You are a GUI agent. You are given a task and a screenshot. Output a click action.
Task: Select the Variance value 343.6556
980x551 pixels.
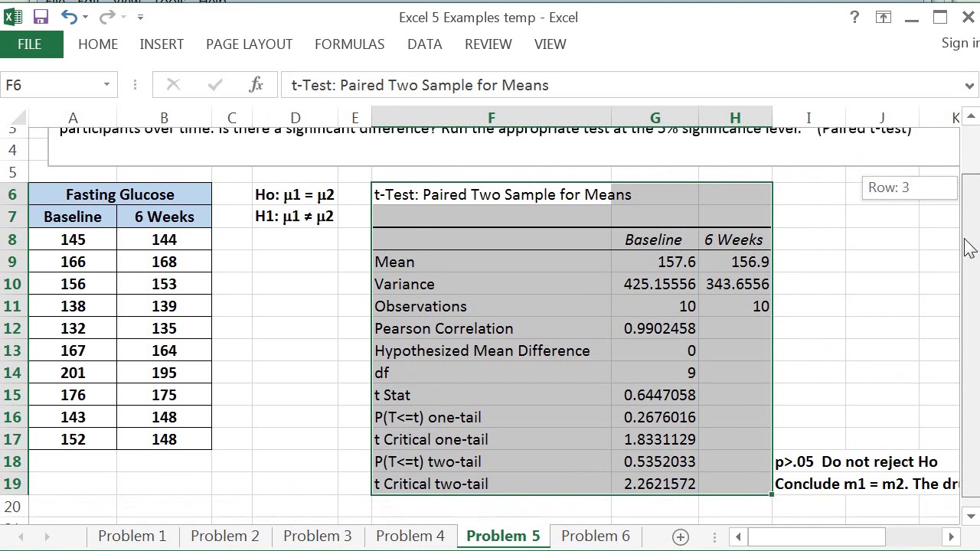735,284
